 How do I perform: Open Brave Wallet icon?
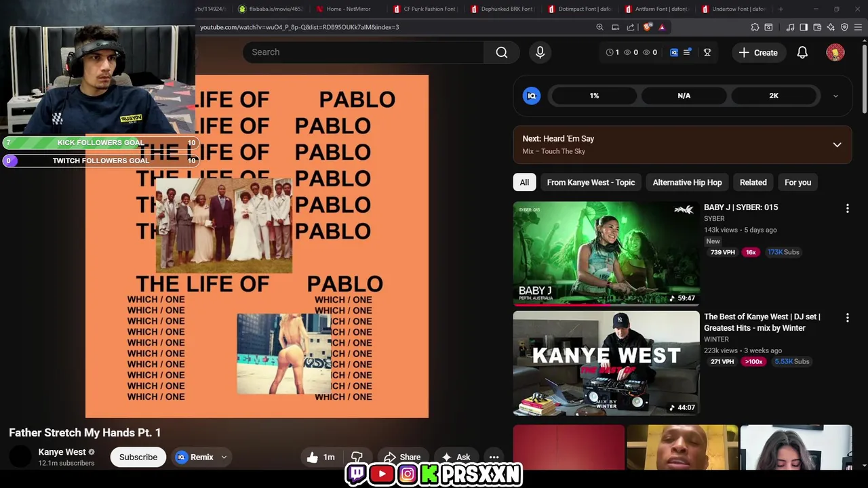pyautogui.click(x=817, y=27)
